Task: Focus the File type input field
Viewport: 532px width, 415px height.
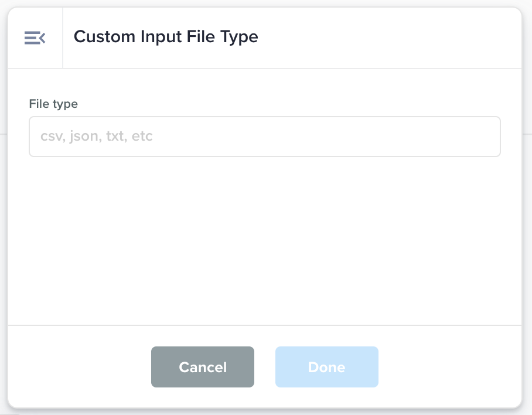Action: 264,137
